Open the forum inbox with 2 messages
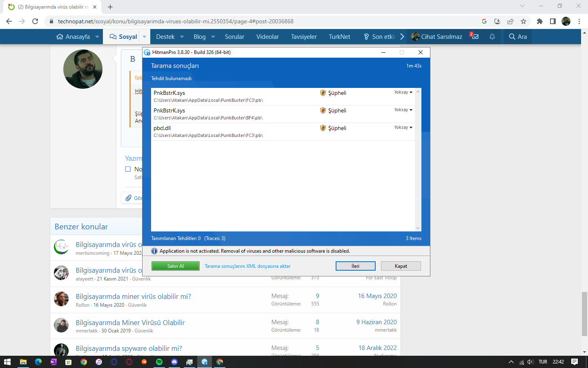Viewport: 588px width, 368px height. coord(474,36)
